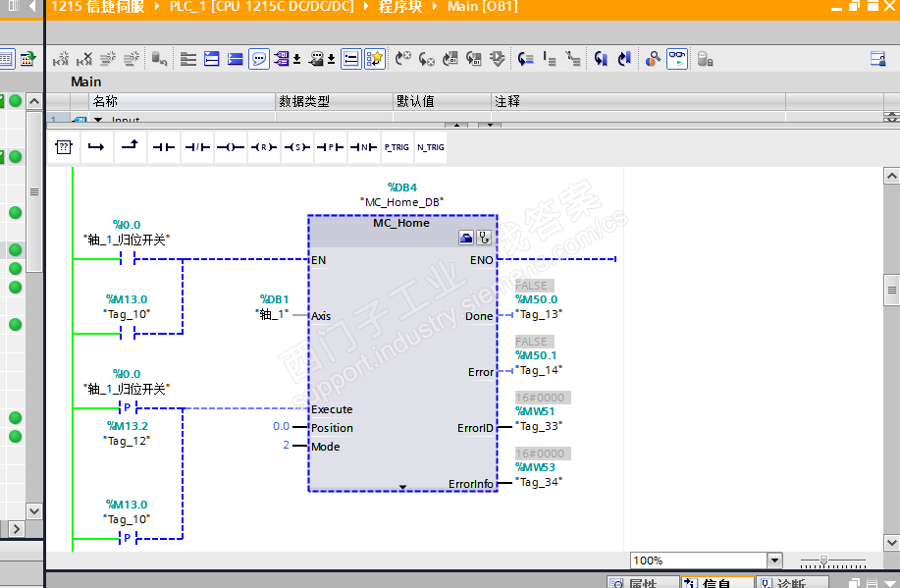
Task: Insert a normally open contact favorite
Action: click(164, 147)
